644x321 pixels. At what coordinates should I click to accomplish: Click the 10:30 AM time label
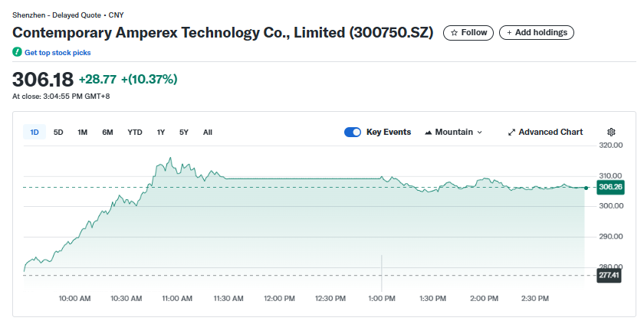(127, 299)
